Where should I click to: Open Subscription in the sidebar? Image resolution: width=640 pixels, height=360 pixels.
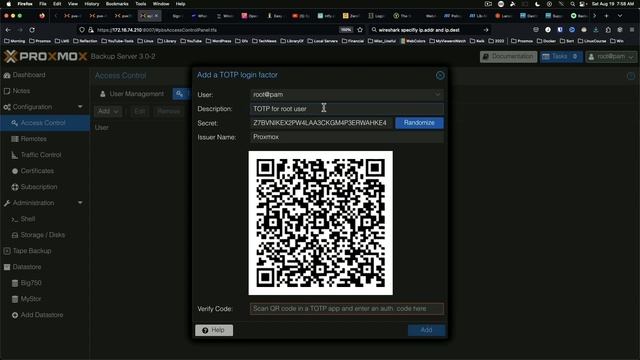click(x=39, y=187)
